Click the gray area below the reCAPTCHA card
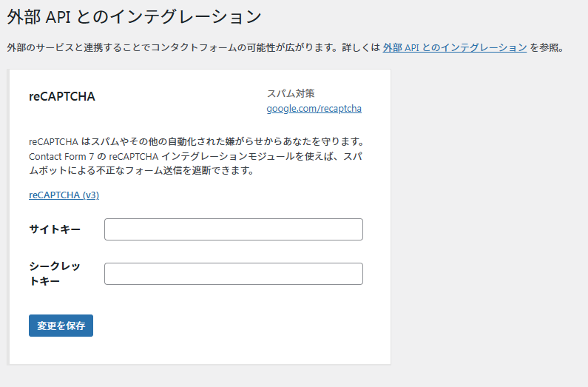This screenshot has width=588, height=387. click(200, 376)
